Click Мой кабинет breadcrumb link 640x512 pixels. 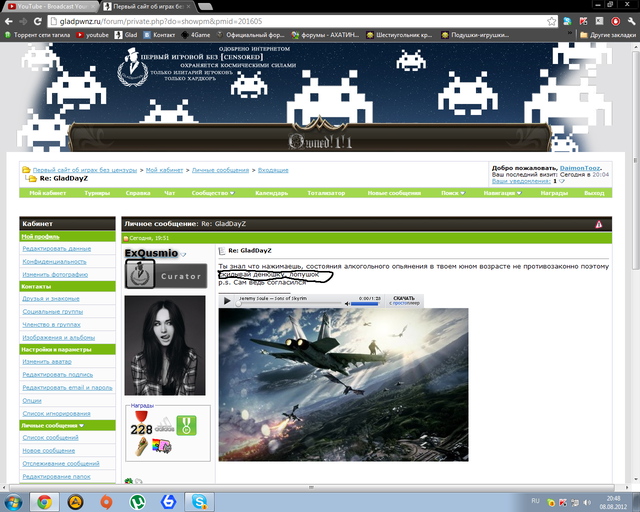164,170
